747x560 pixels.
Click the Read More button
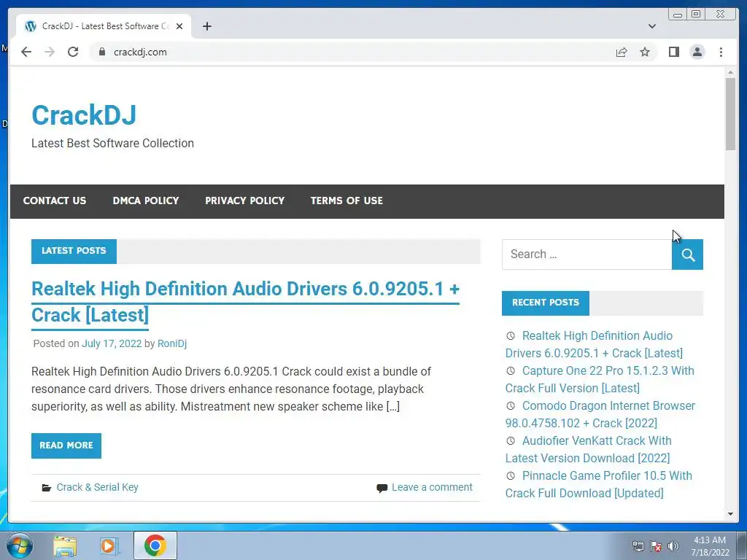click(66, 446)
